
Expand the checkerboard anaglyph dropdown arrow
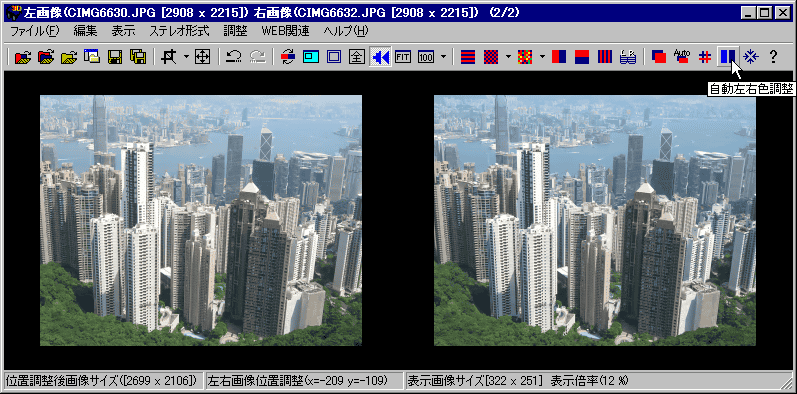point(509,57)
